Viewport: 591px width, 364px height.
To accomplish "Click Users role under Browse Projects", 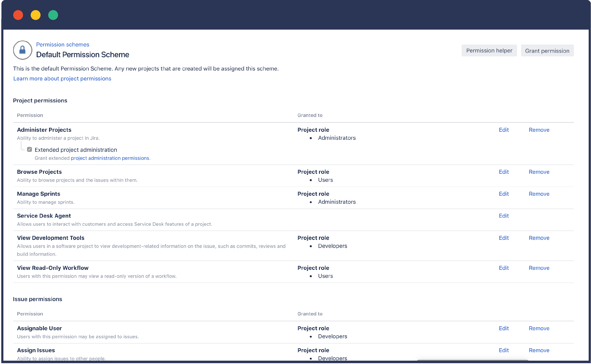I will pyautogui.click(x=325, y=180).
